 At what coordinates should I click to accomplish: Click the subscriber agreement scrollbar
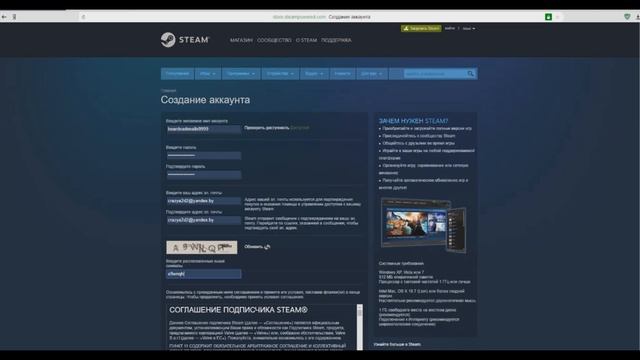coord(360,327)
